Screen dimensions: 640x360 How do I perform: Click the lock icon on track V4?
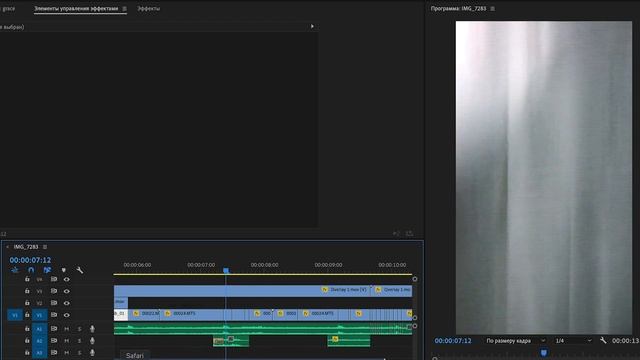27,280
